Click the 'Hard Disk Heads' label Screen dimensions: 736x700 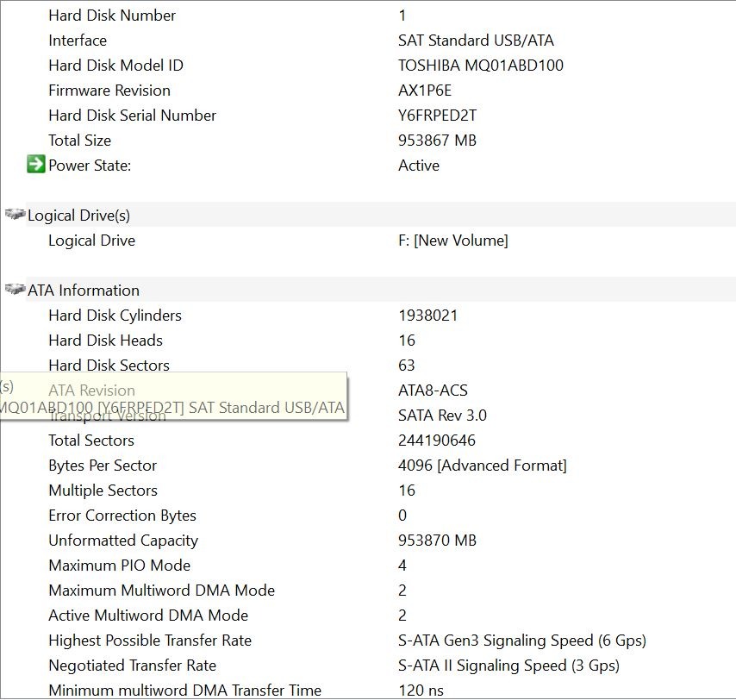pyautogui.click(x=106, y=340)
